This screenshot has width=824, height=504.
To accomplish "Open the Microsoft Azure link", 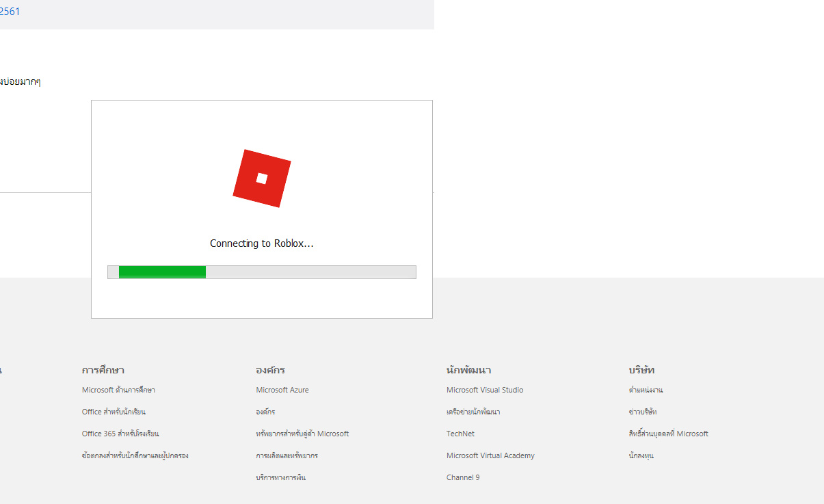I will 282,390.
